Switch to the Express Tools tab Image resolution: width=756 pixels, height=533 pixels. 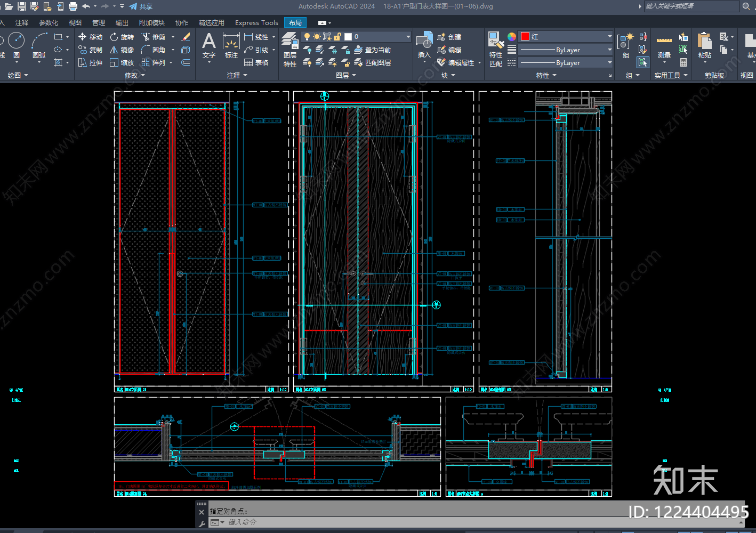(256, 22)
